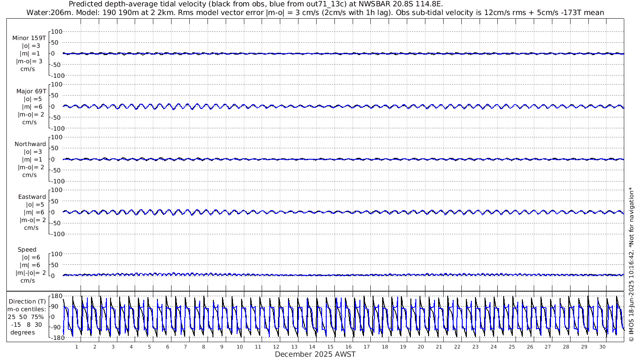The width and height of the screenshot is (637, 364).
Task: Click the 'm-o centiles:' text
Action: [26, 309]
